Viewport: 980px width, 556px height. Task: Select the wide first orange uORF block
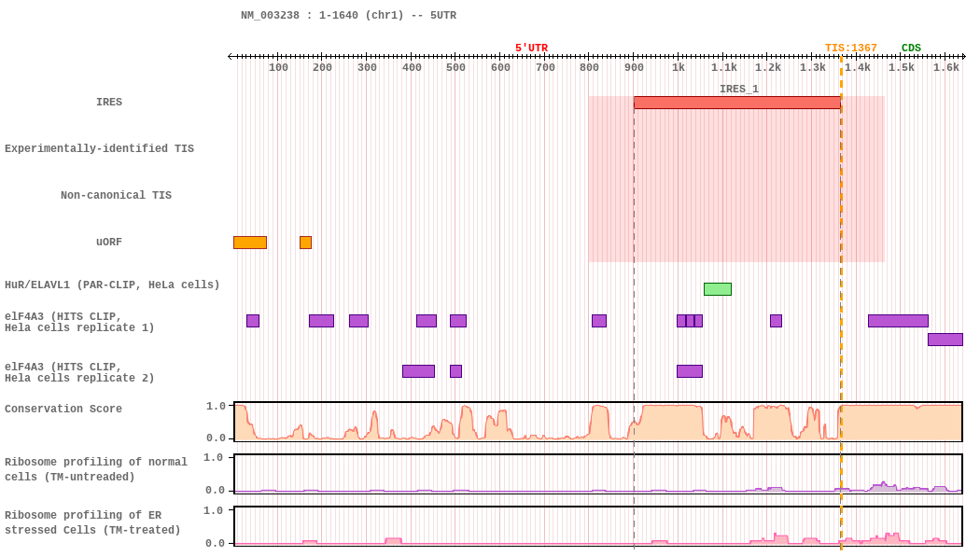pyautogui.click(x=249, y=243)
